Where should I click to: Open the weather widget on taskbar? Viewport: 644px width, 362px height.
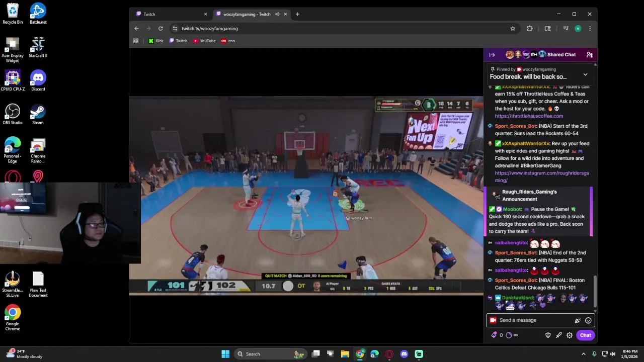pos(25,354)
